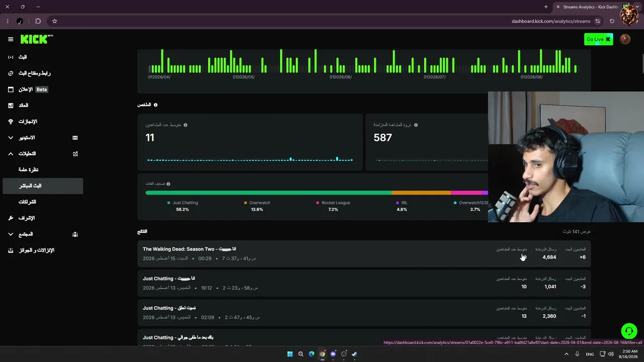644x362 pixels.
Task: Open الإنزالات و الجوائز in the sidebar
Action: click(x=43, y=250)
